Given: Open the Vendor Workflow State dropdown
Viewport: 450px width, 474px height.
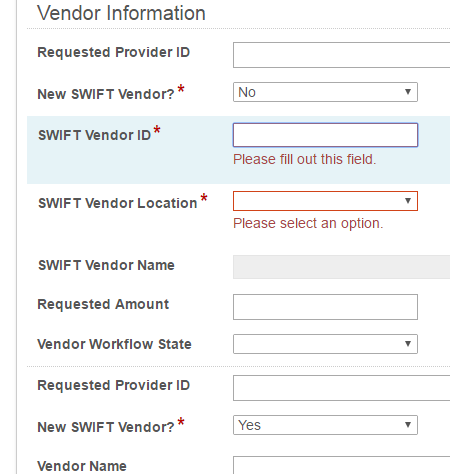Looking at the screenshot, I should [x=325, y=344].
